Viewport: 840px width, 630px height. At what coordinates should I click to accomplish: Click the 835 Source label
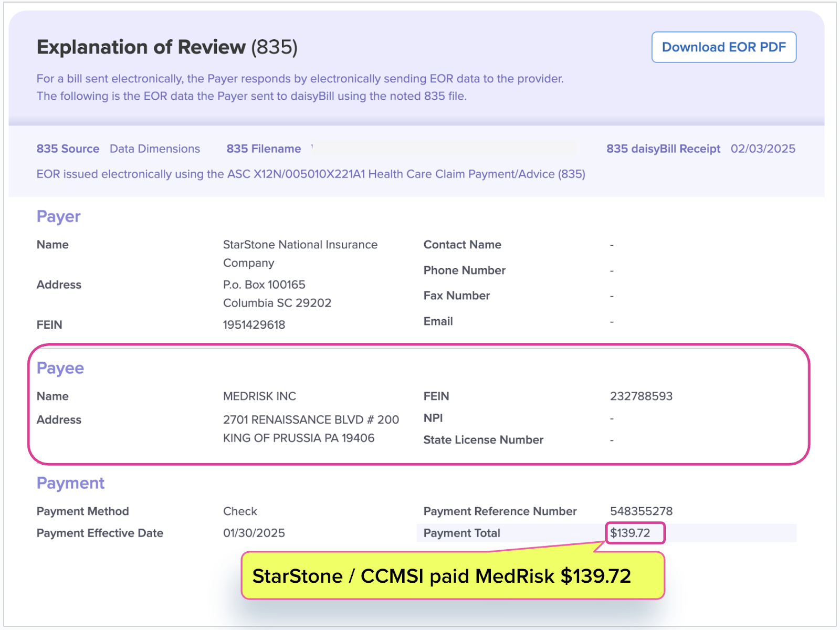(x=68, y=149)
